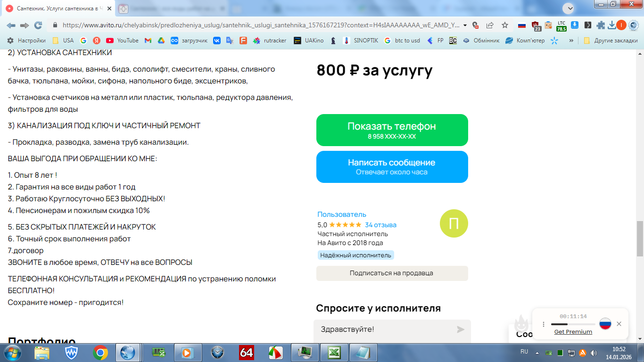
Task: Open the Комп'ютер bookmark
Action: tap(525, 41)
